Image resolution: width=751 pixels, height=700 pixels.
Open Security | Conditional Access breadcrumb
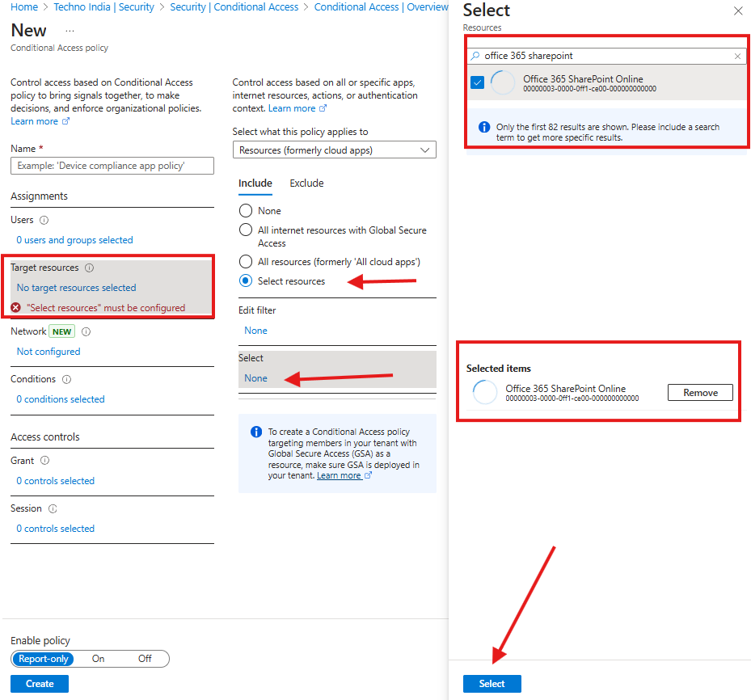click(234, 7)
